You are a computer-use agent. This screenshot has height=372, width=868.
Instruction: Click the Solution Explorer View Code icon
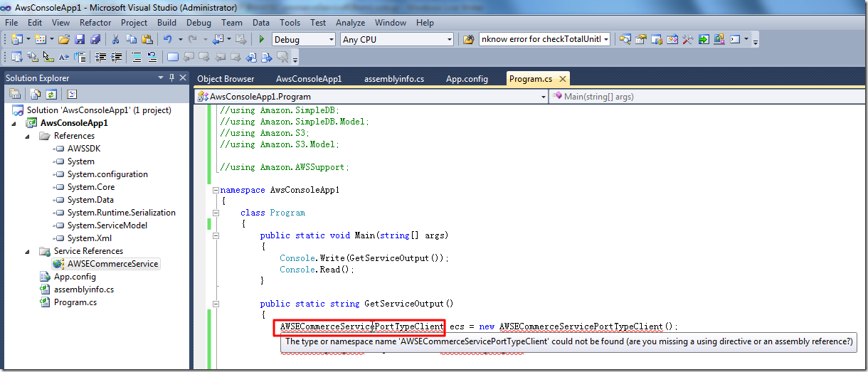72,94
